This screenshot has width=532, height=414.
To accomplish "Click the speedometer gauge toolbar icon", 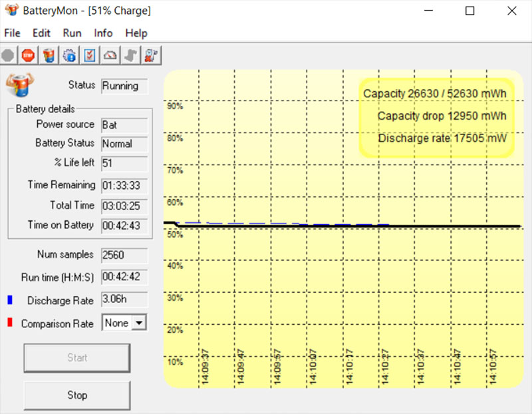I will point(110,55).
